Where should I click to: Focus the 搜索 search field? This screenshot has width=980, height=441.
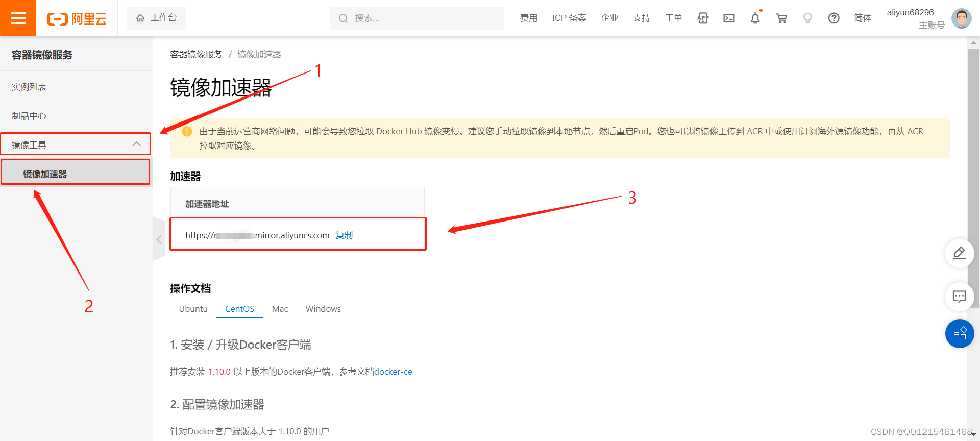coord(417,18)
